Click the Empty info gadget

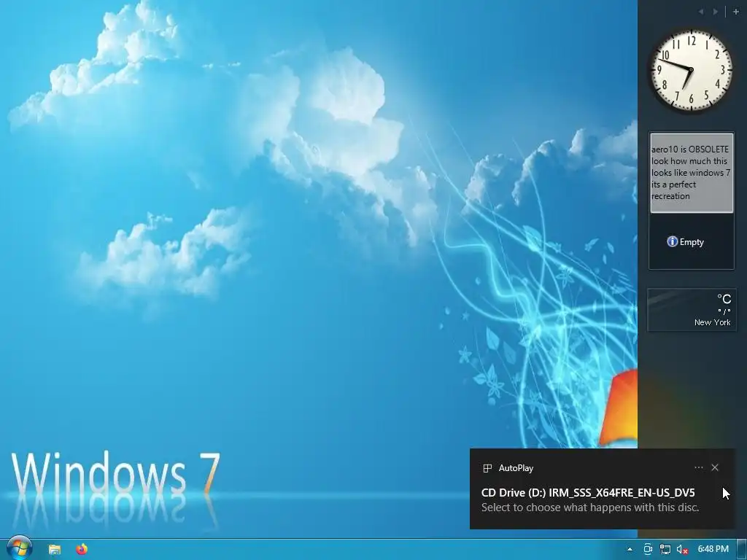[685, 242]
